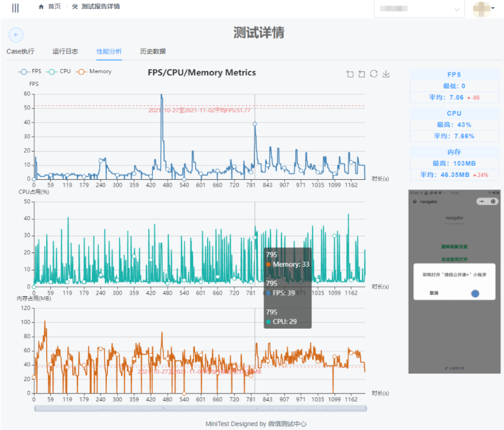
Task: Open the blurred project selector dropdown
Action: point(419,8)
